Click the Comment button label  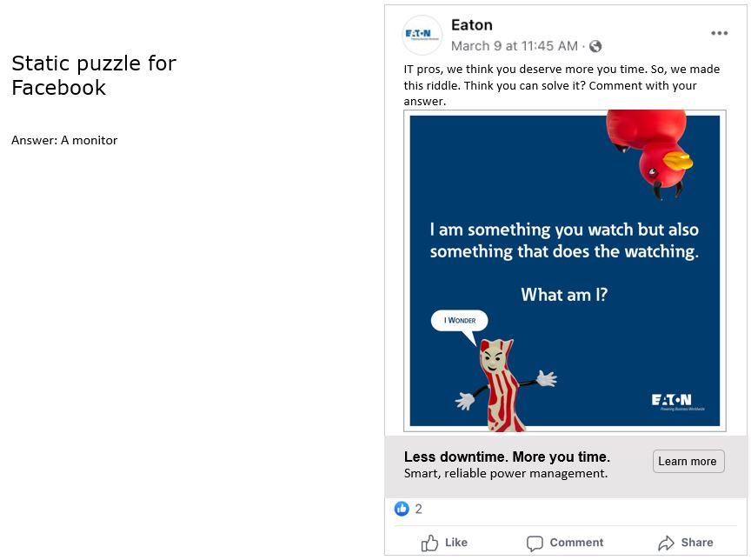[x=576, y=543]
